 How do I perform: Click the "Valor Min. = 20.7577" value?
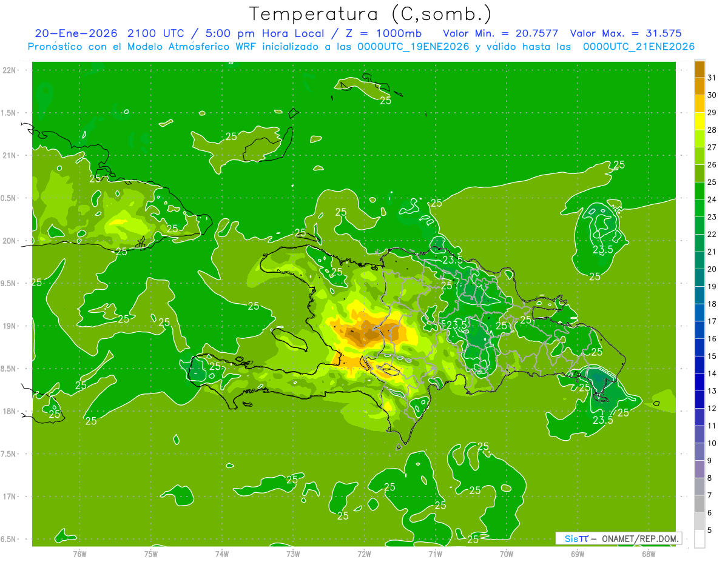(500, 33)
